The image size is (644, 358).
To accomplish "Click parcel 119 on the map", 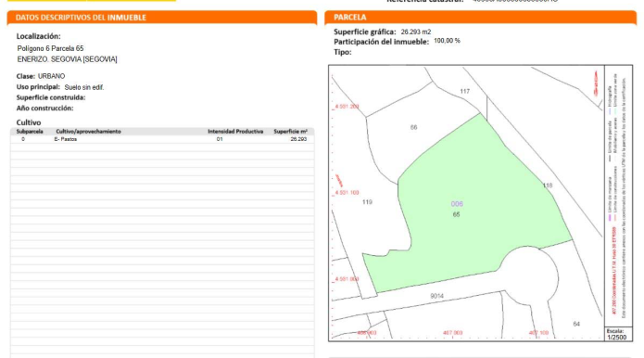I will point(367,202).
